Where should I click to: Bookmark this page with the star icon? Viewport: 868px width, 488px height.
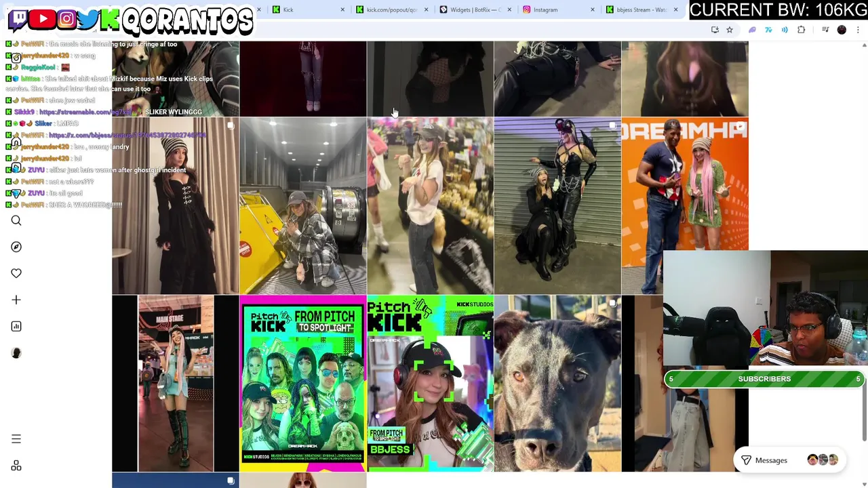coord(730,30)
